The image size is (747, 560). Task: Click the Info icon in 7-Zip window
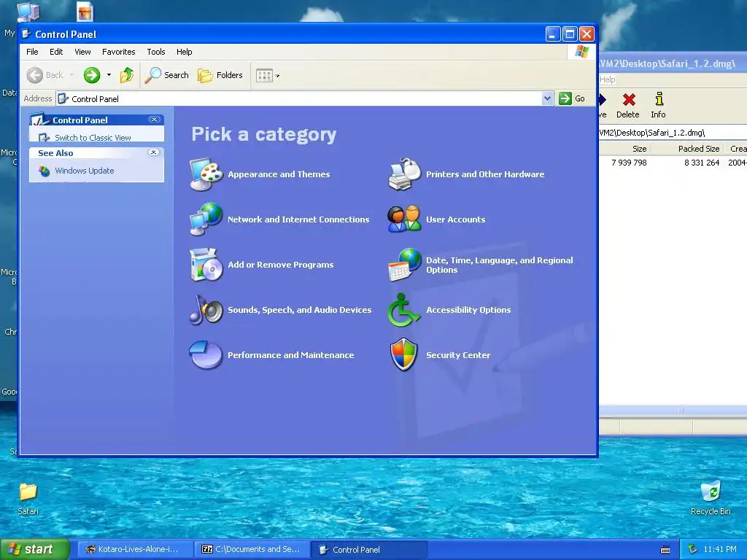(x=659, y=105)
